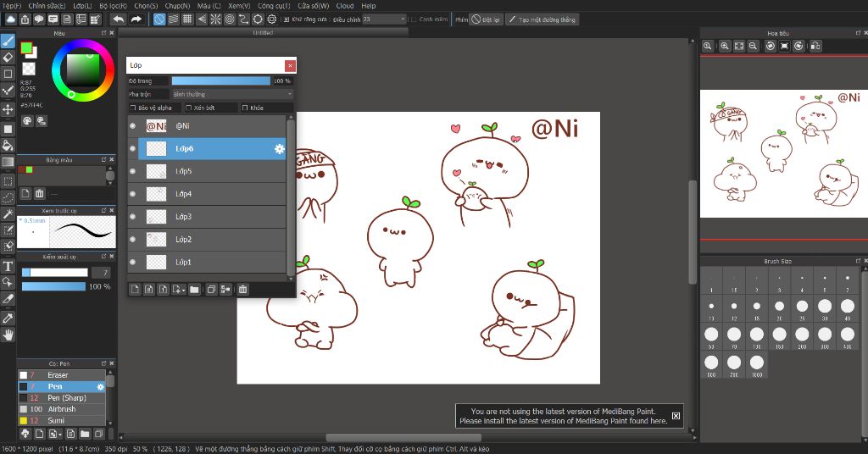Turn off snap (highlighted blue icon)
This screenshot has width=868, height=454.
pos(159,19)
